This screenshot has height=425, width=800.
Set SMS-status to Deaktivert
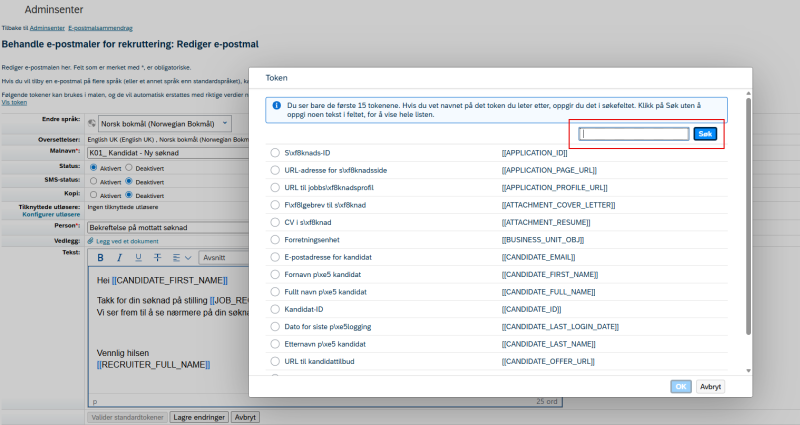click(129, 181)
